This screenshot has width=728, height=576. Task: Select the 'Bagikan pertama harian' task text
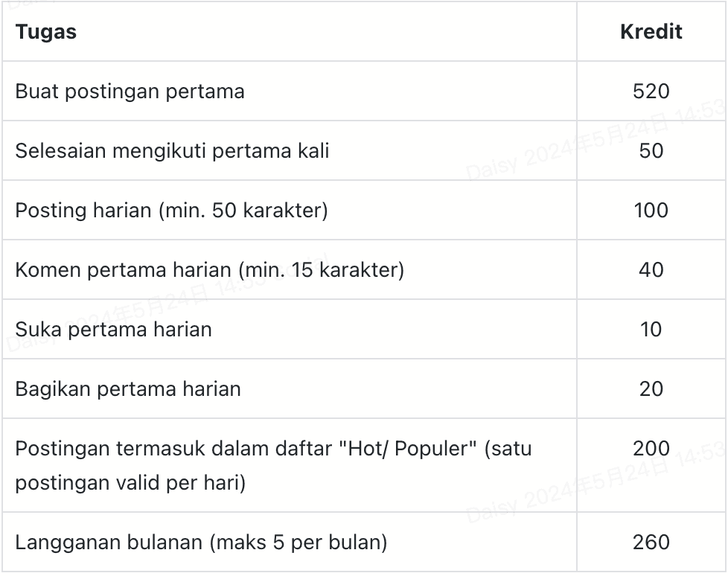pos(128,389)
